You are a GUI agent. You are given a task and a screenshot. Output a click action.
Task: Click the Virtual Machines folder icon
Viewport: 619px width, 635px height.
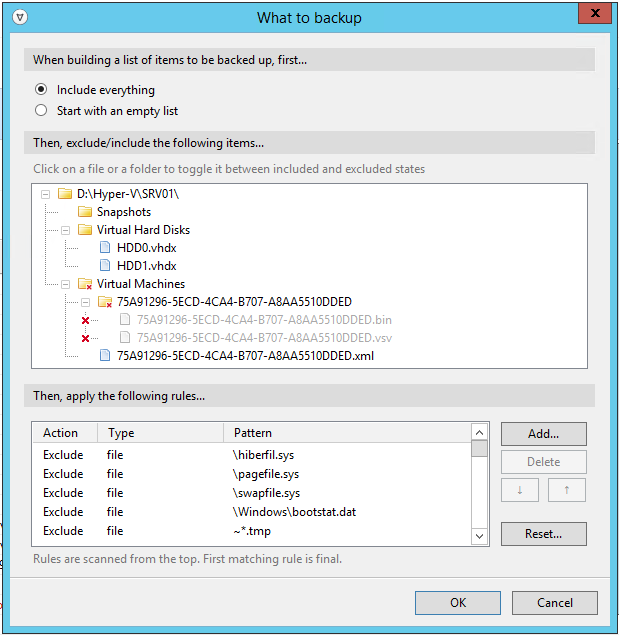[85, 284]
